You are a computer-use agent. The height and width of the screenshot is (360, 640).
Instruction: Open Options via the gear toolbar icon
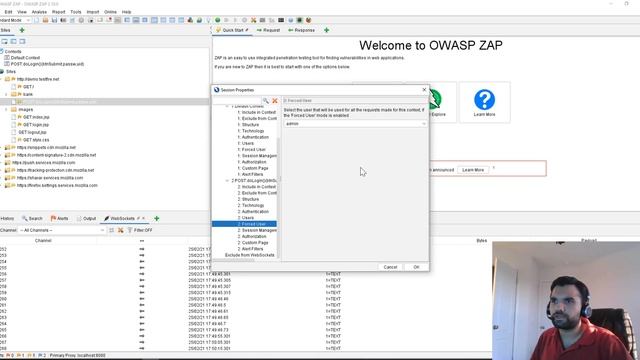click(81, 20)
